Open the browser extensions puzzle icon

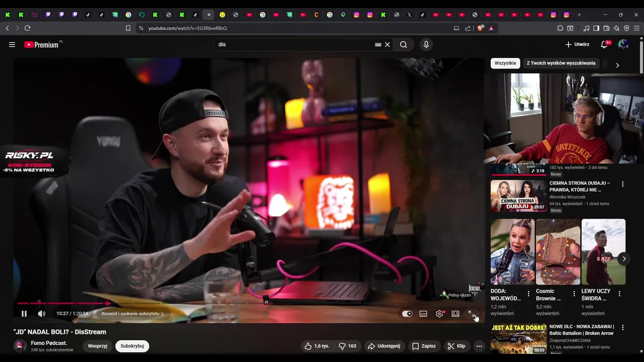(x=560, y=28)
